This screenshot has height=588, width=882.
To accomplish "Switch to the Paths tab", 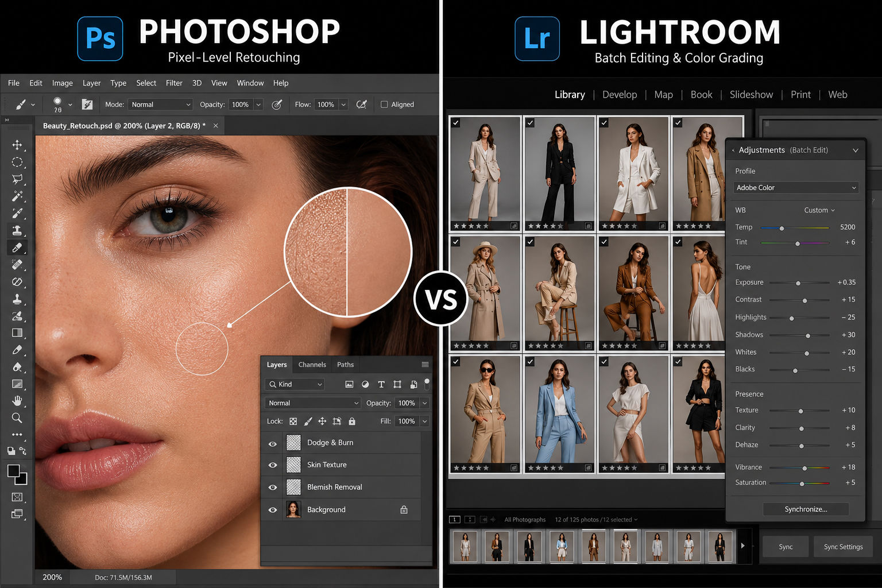I will click(345, 365).
